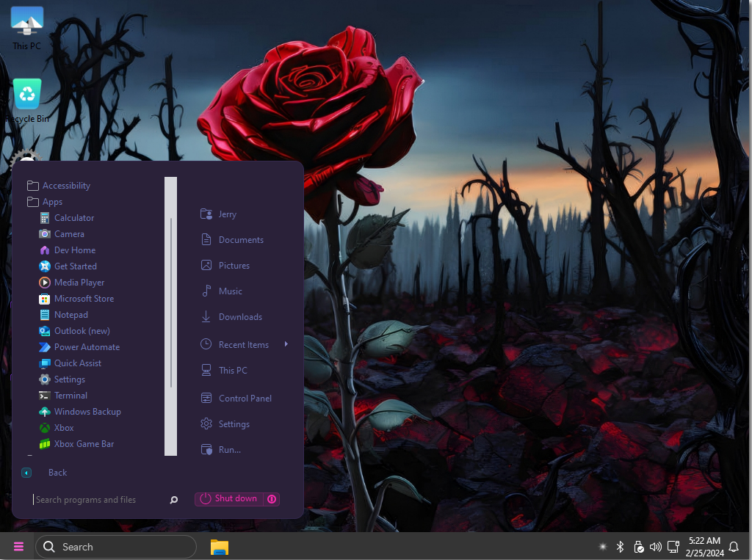Viewport: 752px width, 560px height.
Task: Click the Shut down button
Action: coord(229,499)
